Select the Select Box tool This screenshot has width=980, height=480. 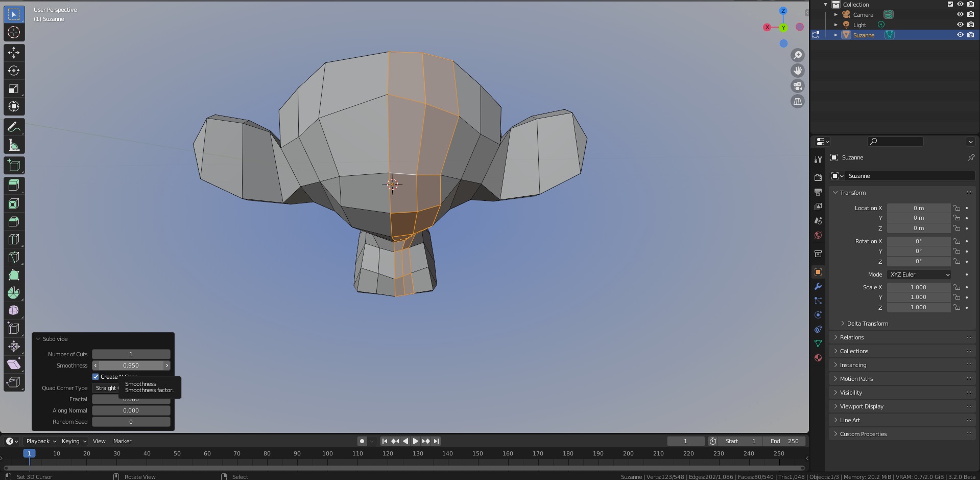(x=14, y=14)
